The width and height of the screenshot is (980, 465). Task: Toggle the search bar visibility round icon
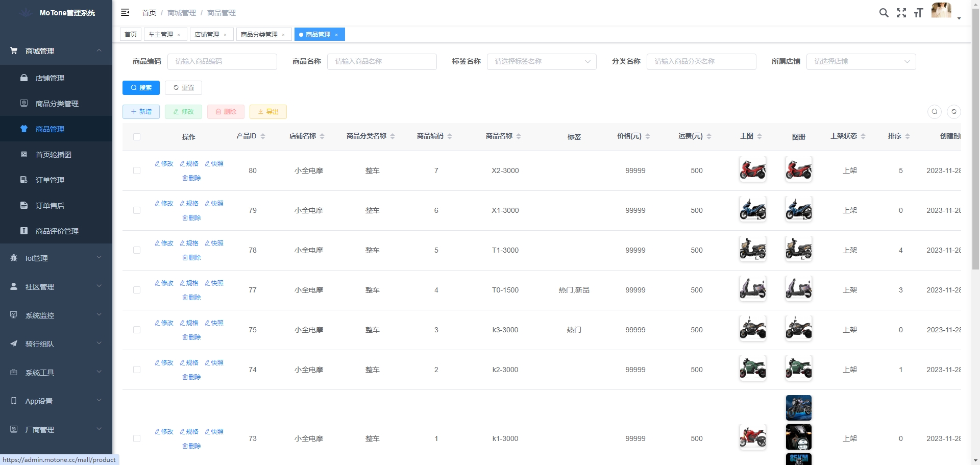[x=935, y=112]
